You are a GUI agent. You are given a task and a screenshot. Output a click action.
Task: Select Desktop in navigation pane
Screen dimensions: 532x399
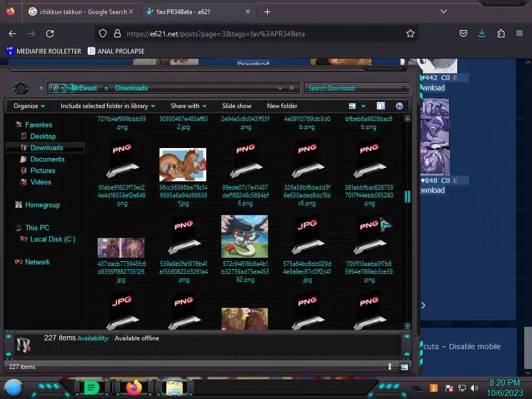(43, 137)
